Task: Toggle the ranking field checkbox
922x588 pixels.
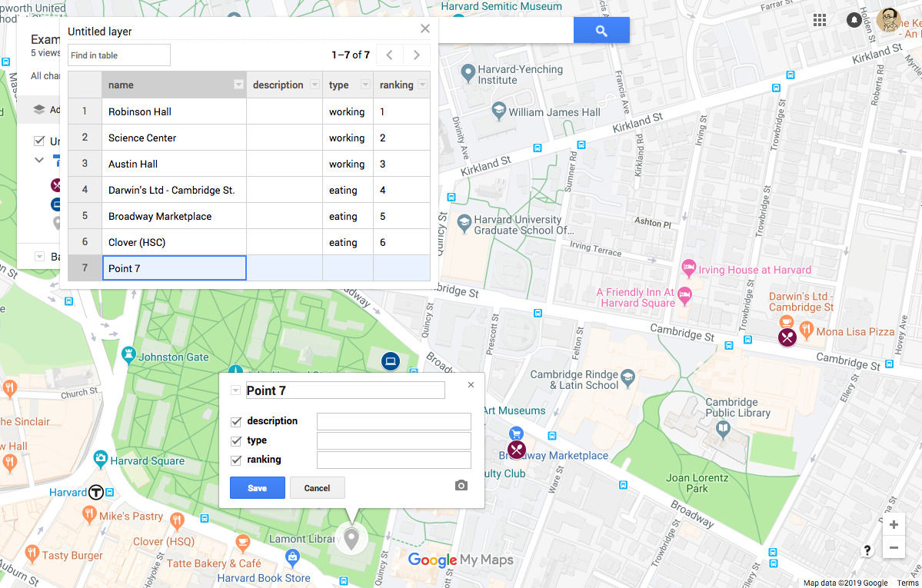Action: click(x=236, y=460)
